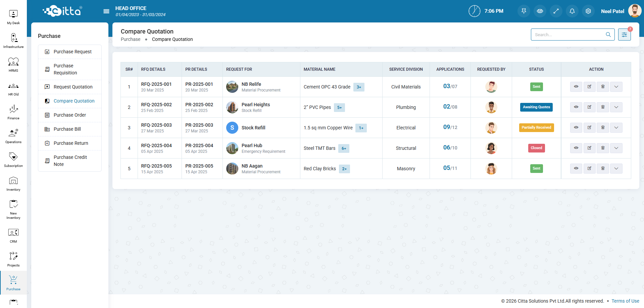The width and height of the screenshot is (644, 308).
Task: Click the Purchase breadcrumb link
Action: 131,39
